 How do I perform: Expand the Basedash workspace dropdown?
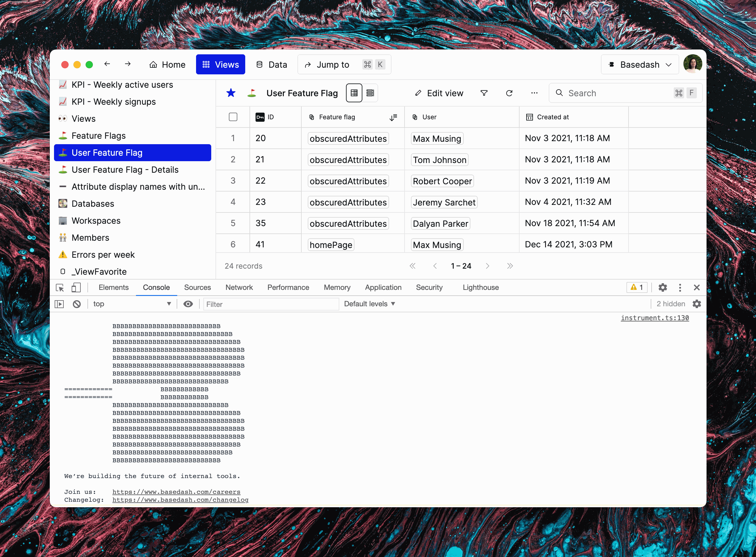640,64
